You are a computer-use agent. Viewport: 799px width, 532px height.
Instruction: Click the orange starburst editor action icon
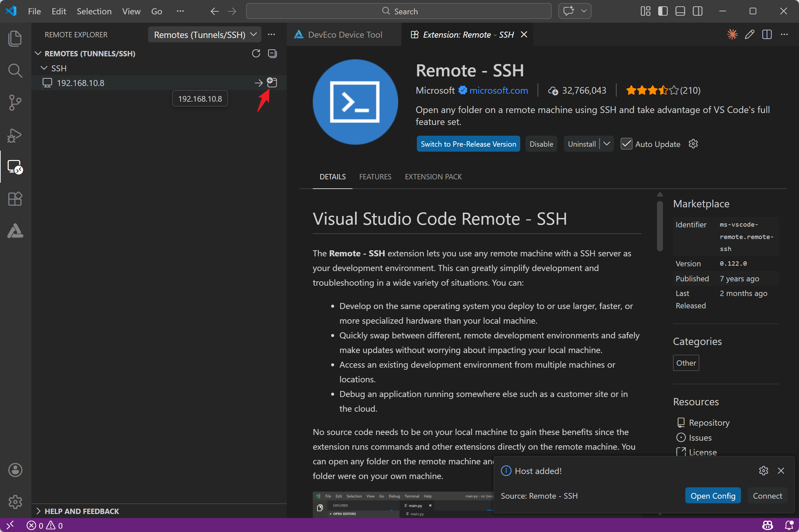(732, 34)
